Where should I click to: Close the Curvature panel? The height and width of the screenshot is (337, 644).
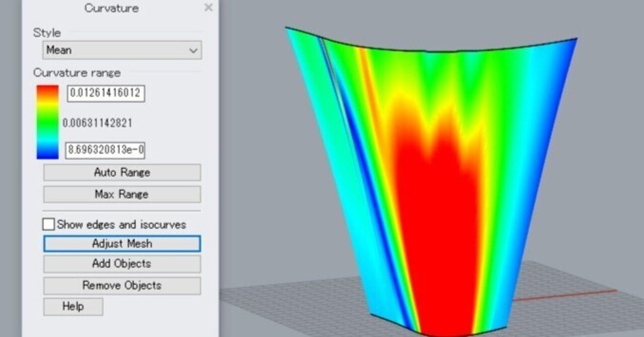[x=209, y=8]
